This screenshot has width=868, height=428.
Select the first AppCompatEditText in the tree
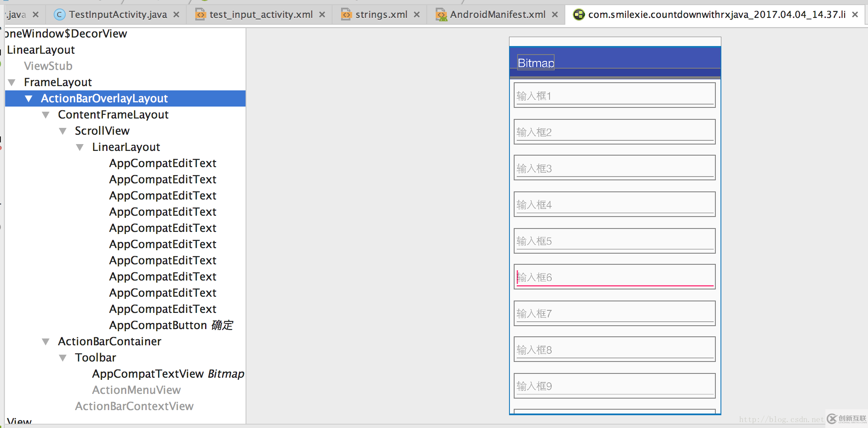click(163, 163)
